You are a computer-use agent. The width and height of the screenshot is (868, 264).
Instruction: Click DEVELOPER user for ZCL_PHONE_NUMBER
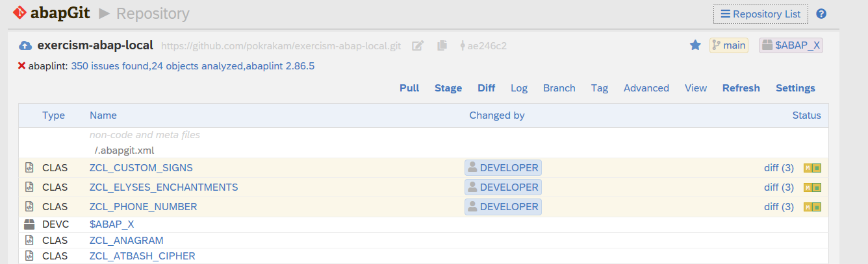pyautogui.click(x=503, y=207)
